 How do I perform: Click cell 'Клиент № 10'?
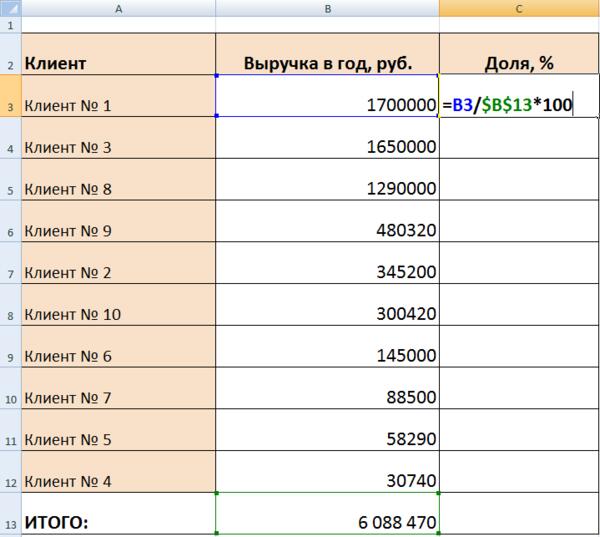point(119,305)
